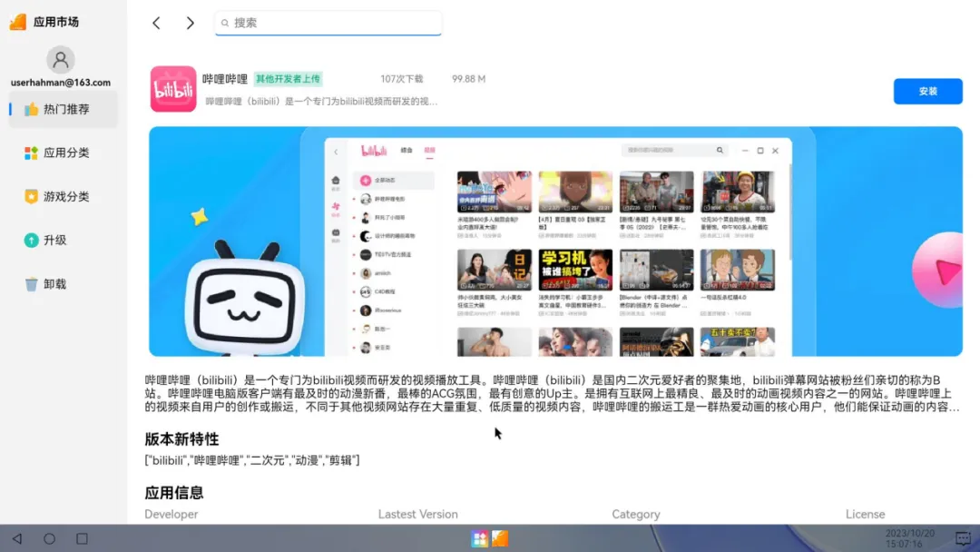Open the 卸载 uninstall section
Viewport: 980px width, 552px height.
coord(63,284)
